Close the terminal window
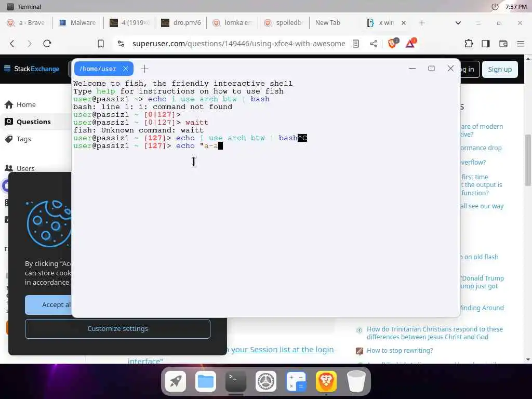 [x=450, y=69]
